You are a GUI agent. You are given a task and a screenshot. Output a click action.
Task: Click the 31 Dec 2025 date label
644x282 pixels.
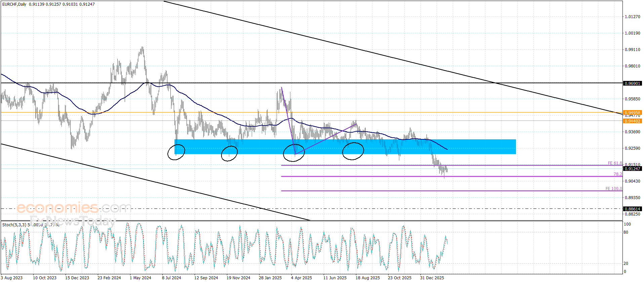coord(432,278)
